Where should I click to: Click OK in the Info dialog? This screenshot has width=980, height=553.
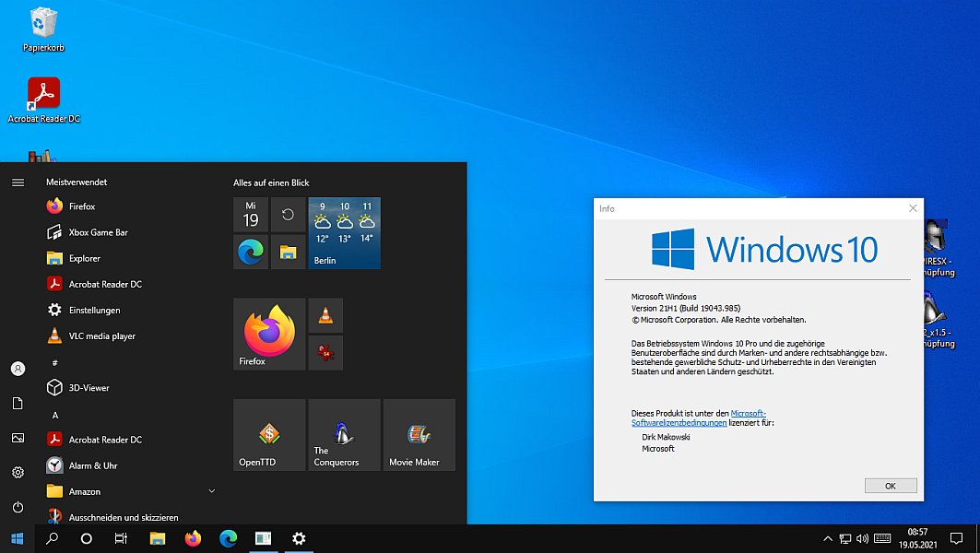pyautogui.click(x=891, y=486)
